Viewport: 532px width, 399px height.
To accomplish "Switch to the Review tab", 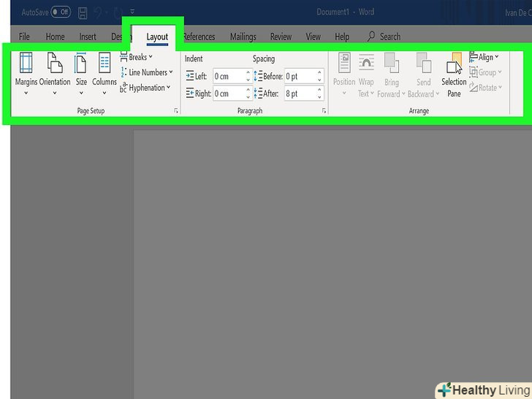I will tap(281, 37).
